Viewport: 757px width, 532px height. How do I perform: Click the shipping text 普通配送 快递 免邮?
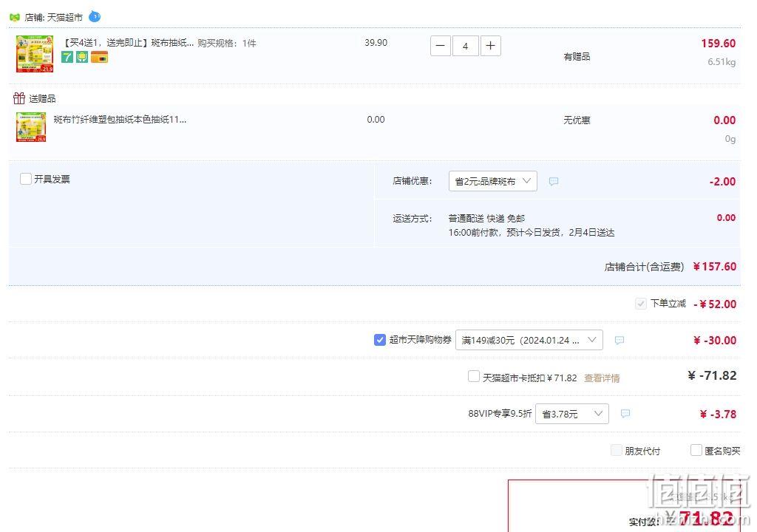[486, 218]
